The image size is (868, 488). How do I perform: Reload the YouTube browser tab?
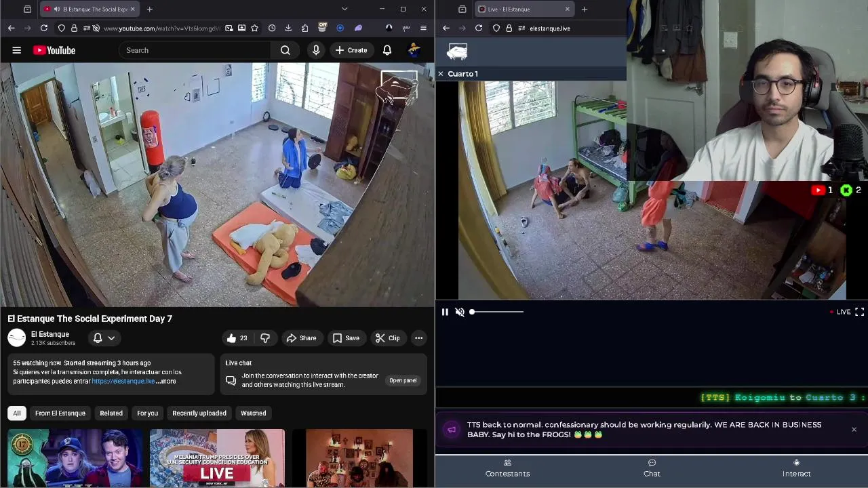coord(44,28)
